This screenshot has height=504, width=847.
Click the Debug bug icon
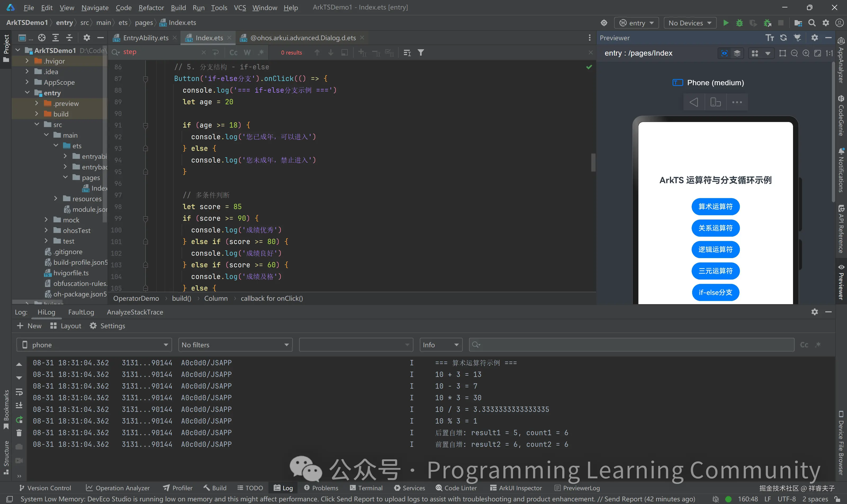[x=739, y=23]
